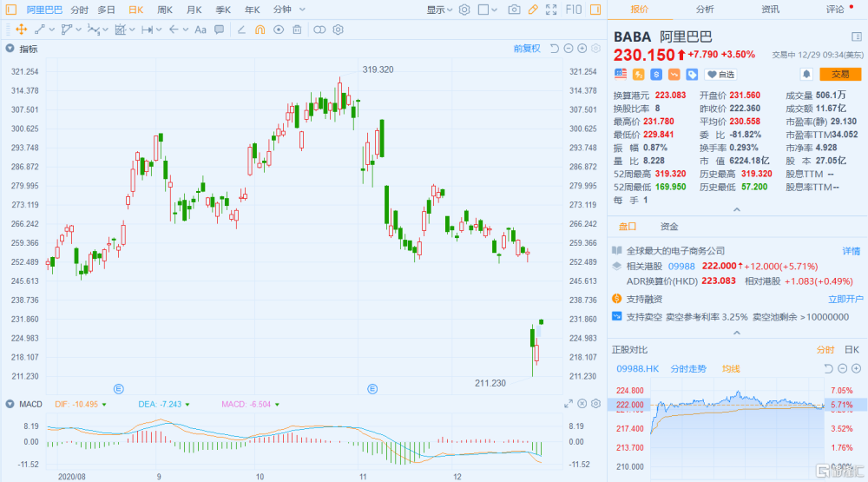Viewport: 868px width, 482px height.
Task: Enter fullscreen chart mode
Action: (551, 10)
